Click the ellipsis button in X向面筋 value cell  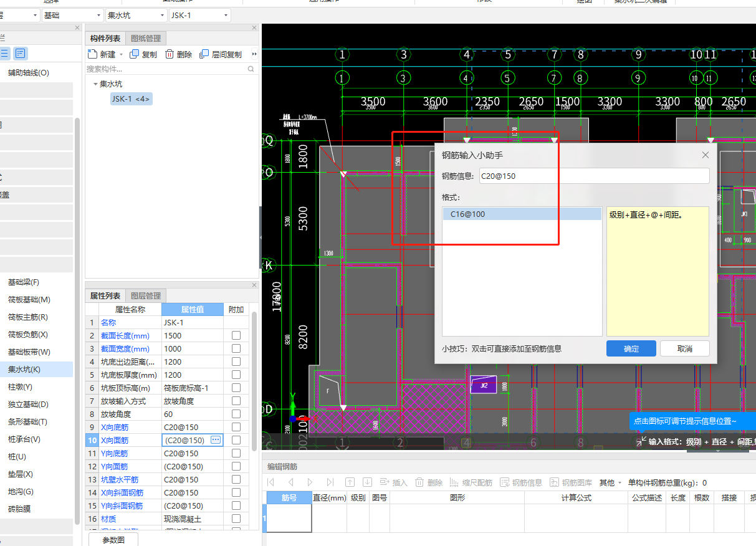216,440
